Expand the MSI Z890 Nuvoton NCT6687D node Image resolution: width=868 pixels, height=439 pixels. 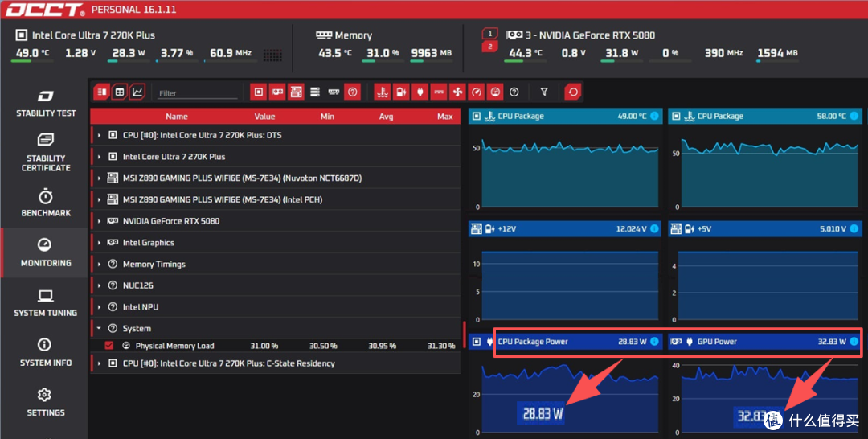(99, 178)
